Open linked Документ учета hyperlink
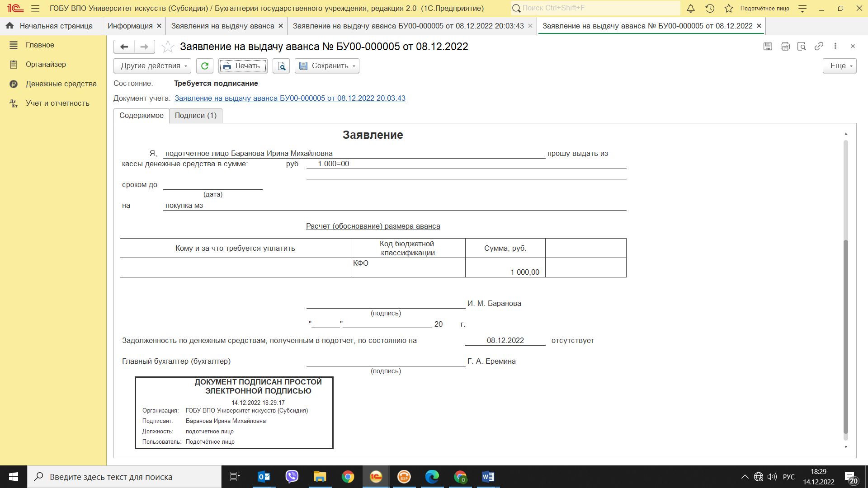The height and width of the screenshot is (488, 868). [290, 99]
